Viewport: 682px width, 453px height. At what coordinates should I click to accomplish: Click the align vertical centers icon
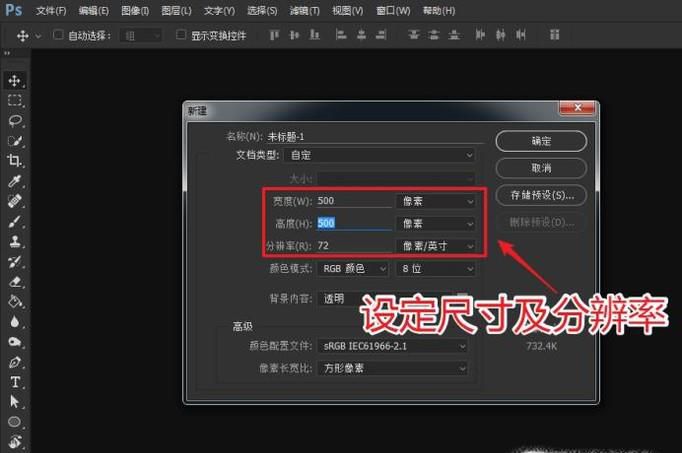pos(294,35)
